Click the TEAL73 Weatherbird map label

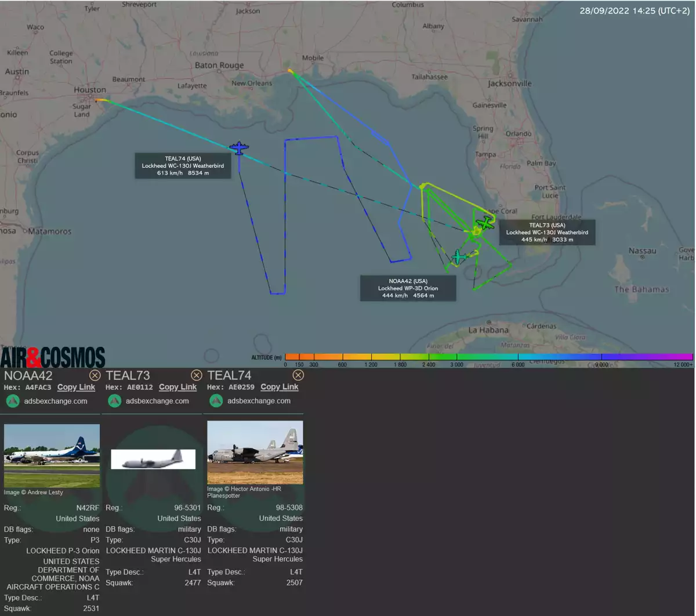click(x=547, y=232)
